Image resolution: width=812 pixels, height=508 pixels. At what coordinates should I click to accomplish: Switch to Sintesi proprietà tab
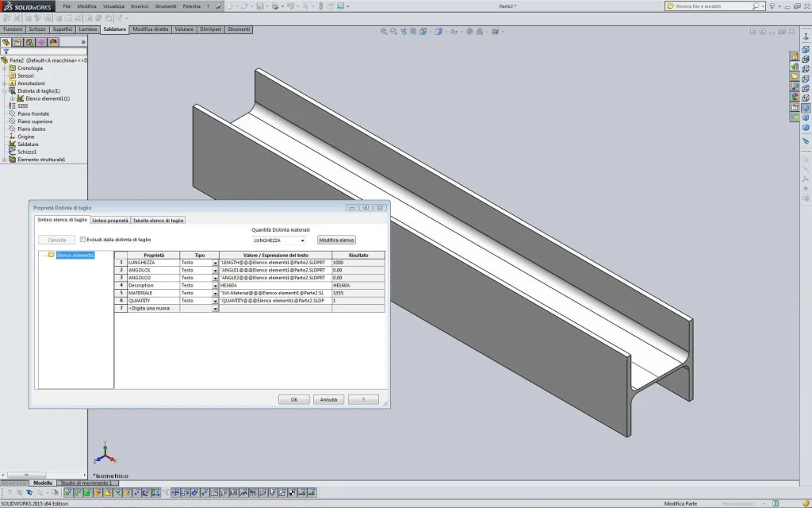pyautogui.click(x=109, y=221)
